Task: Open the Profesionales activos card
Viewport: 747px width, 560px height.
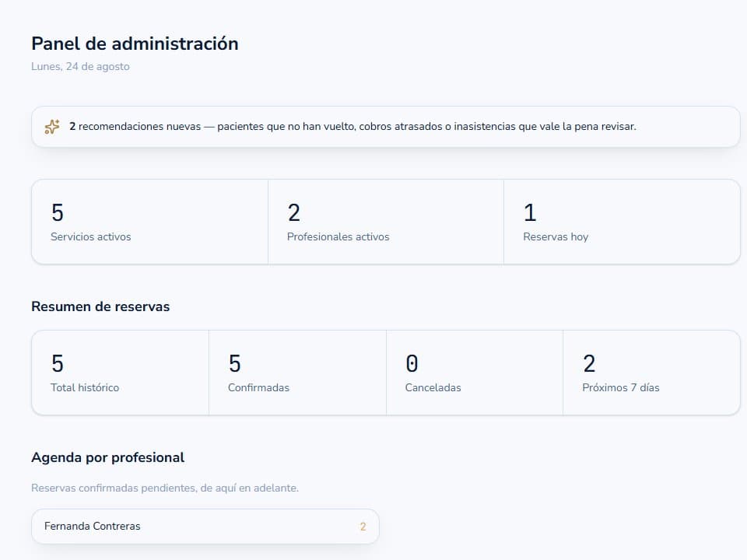Action: pos(386,222)
